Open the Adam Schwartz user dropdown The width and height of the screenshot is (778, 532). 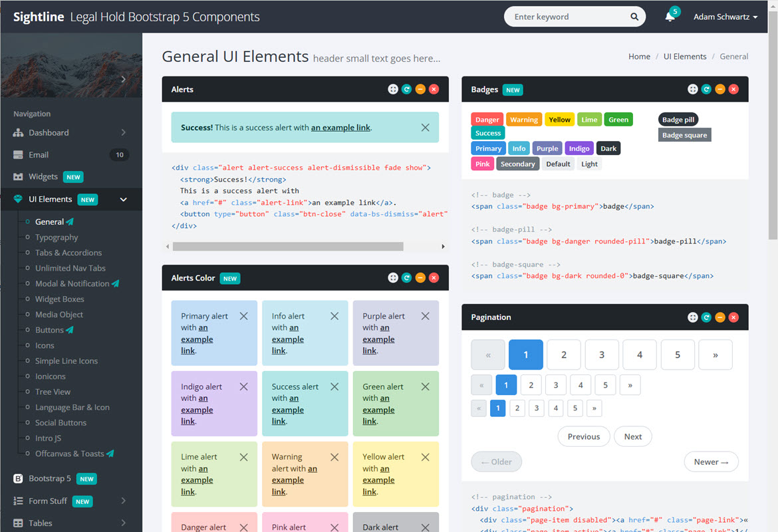pos(725,17)
